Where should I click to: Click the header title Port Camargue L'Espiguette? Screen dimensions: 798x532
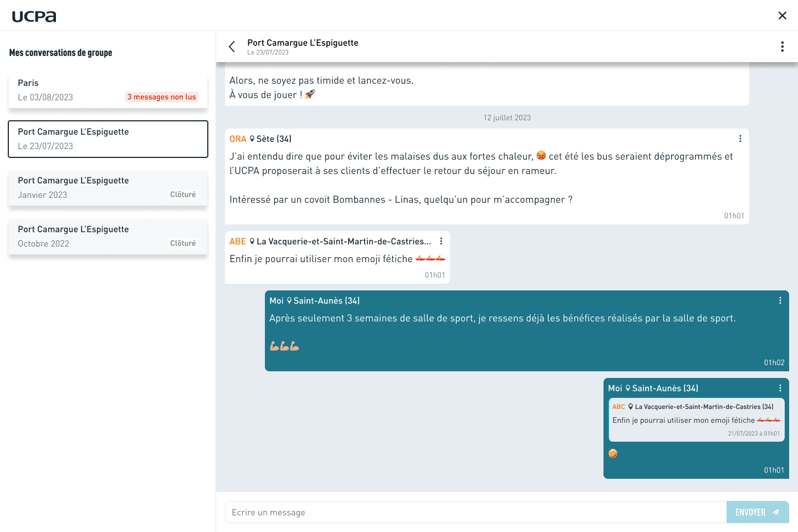pos(303,43)
